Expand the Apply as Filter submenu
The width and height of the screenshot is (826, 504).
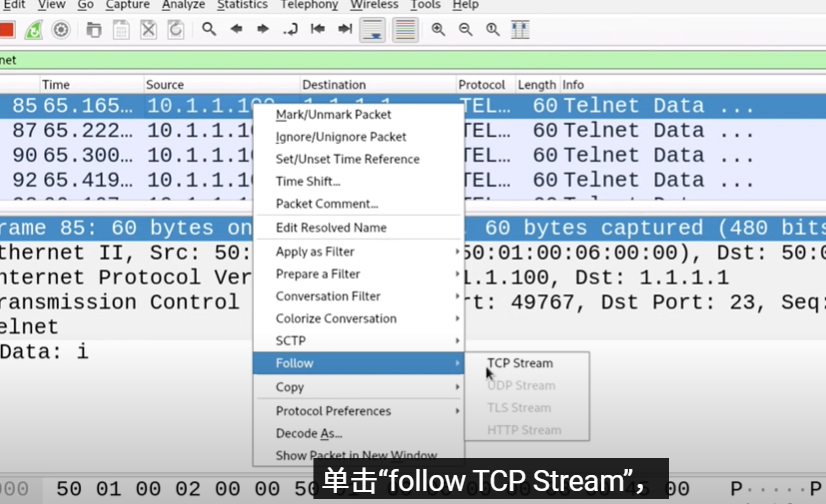click(315, 252)
